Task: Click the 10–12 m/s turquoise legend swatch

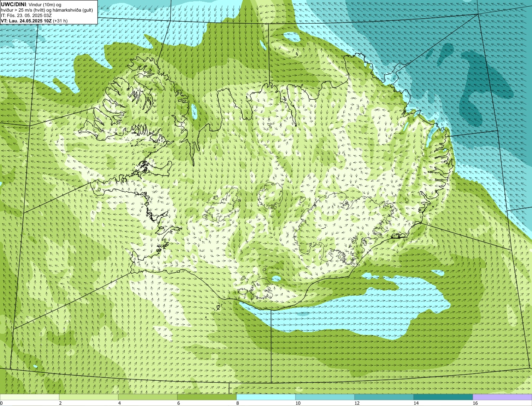Action: (x=325, y=397)
